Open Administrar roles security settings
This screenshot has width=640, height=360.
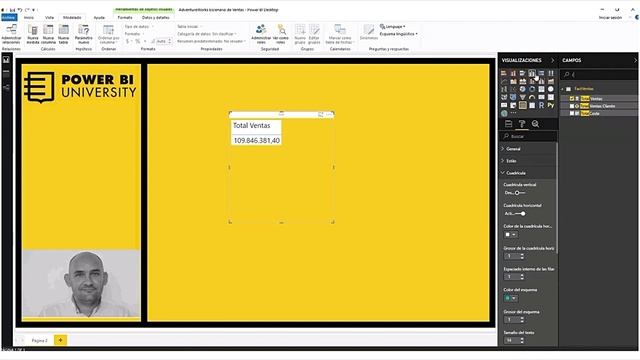pos(261,34)
